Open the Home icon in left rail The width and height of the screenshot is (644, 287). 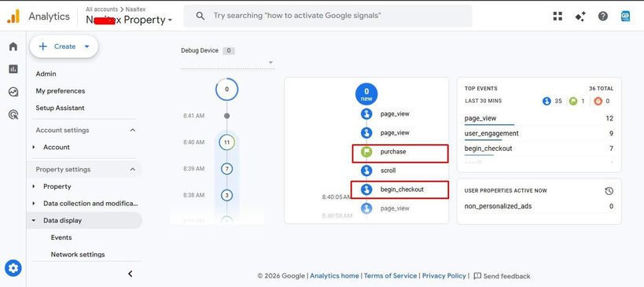coord(13,46)
